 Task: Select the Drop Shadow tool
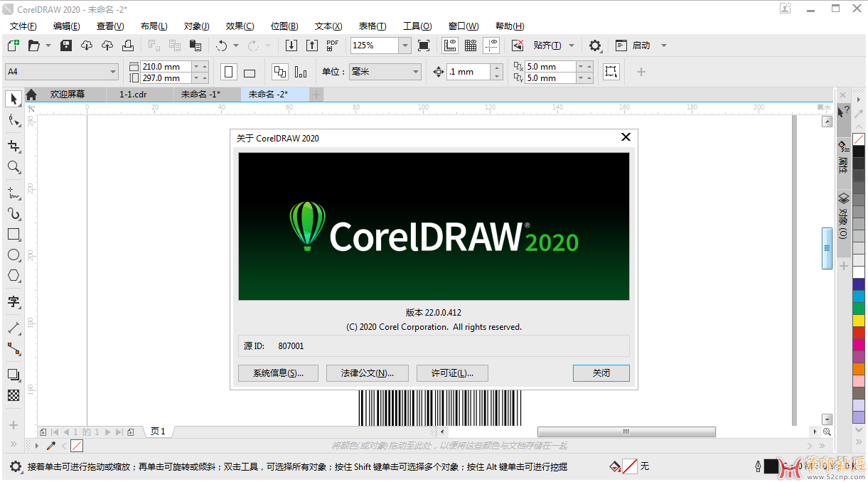click(14, 375)
